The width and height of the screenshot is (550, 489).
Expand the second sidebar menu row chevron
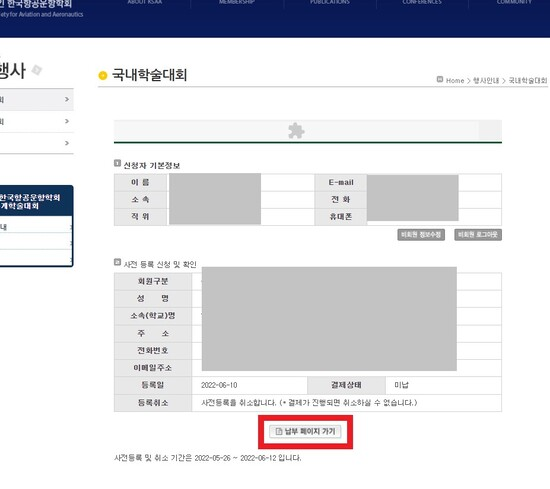67,121
